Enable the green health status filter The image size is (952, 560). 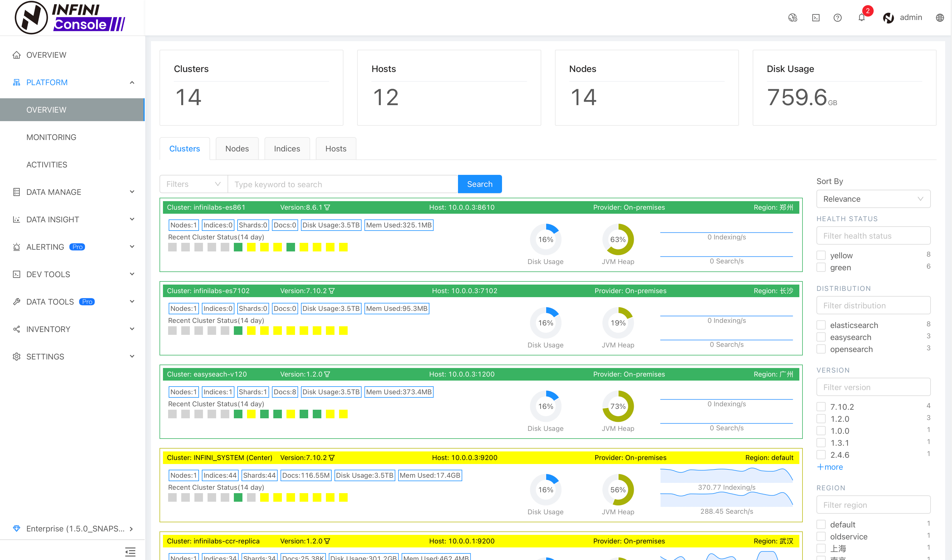click(x=821, y=267)
